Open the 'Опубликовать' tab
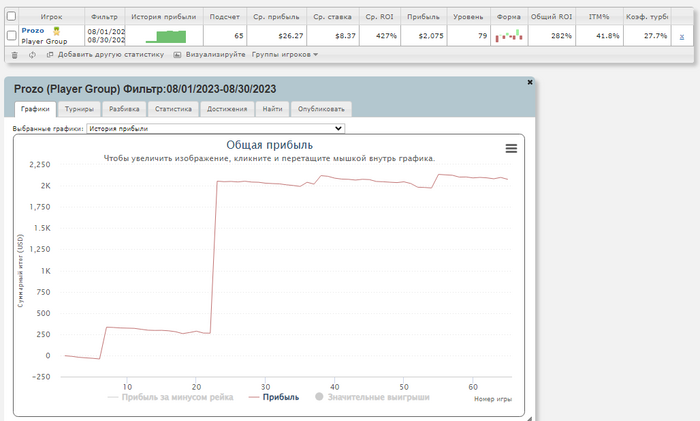This screenshot has width=700, height=421. (321, 109)
